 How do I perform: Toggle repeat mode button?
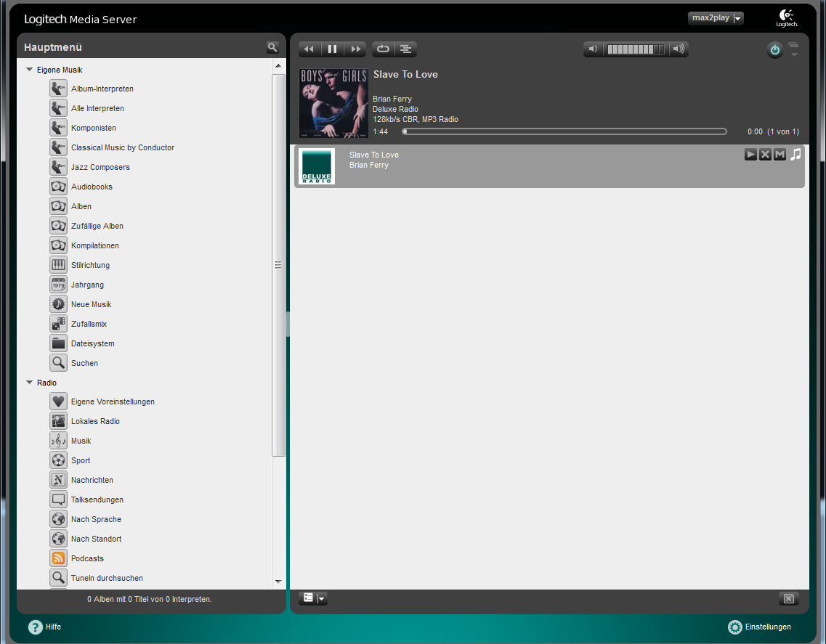pos(383,49)
